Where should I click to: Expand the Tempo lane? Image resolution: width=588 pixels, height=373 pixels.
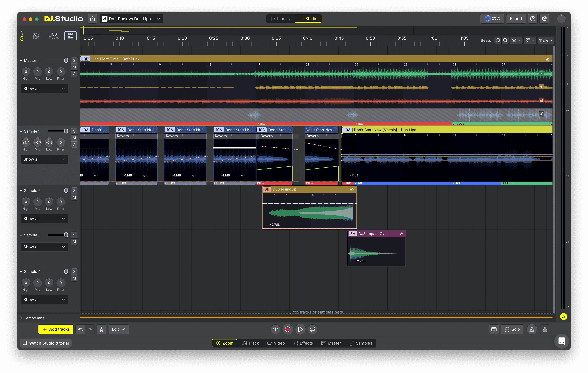tap(21, 318)
